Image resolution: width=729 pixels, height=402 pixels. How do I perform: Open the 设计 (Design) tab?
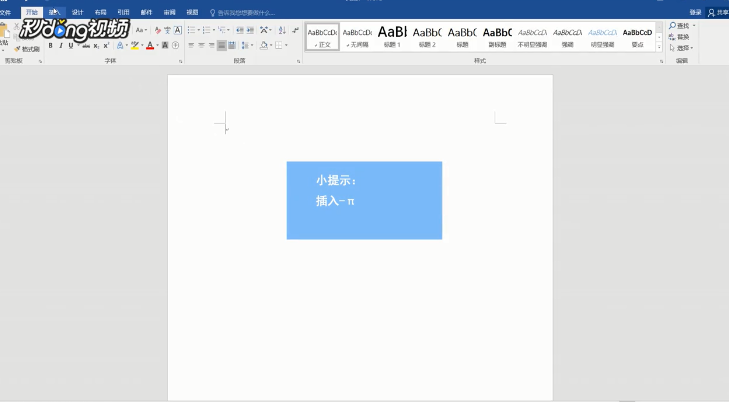click(78, 13)
